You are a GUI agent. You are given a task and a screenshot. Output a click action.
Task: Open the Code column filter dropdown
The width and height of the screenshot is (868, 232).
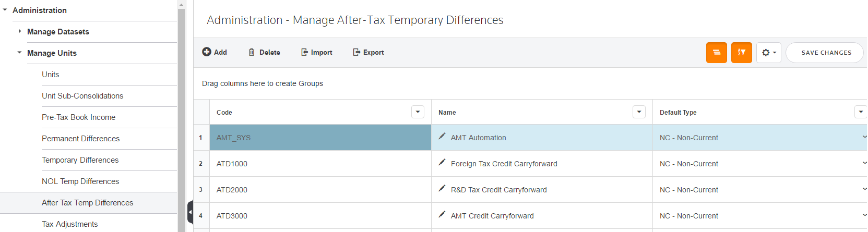pos(418,112)
